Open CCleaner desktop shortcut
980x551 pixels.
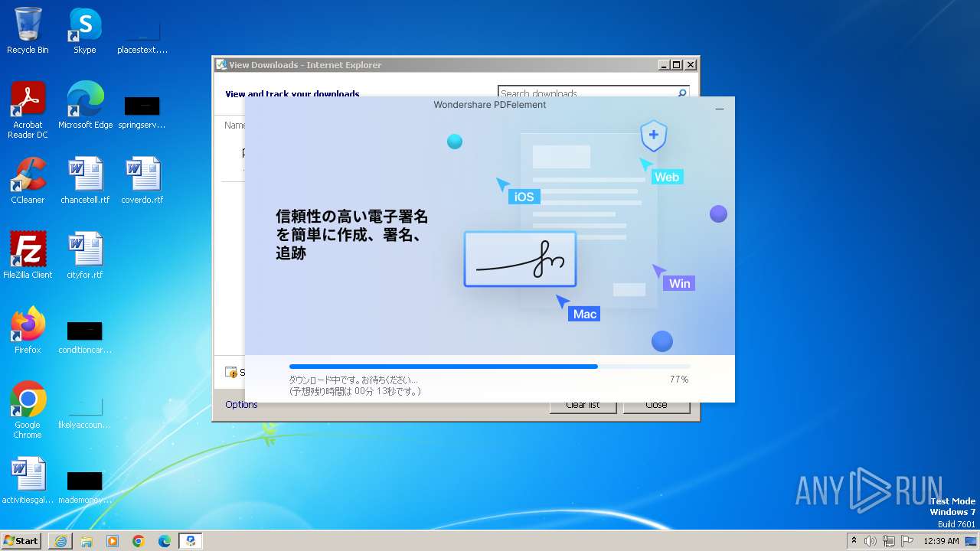[28, 181]
